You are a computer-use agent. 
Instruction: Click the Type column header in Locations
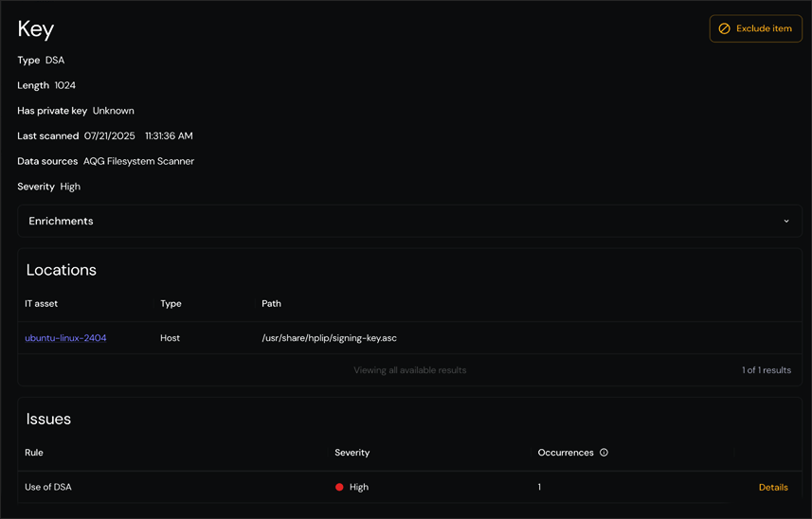coord(171,304)
